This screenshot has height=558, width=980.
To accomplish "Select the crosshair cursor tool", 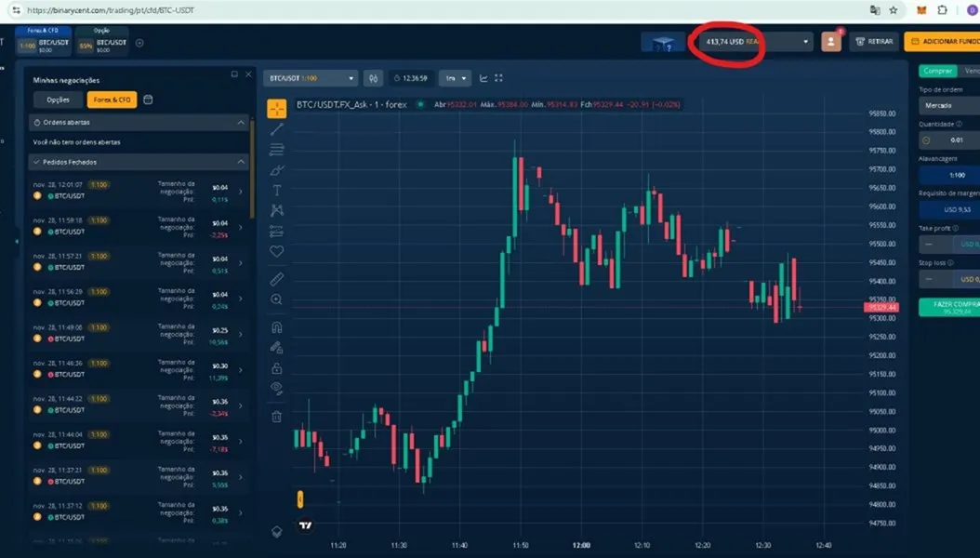I will 277,109.
